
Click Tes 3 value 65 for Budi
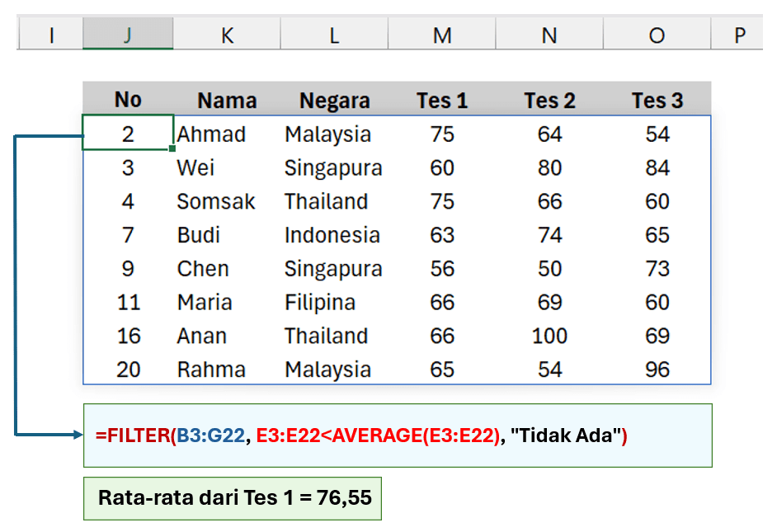point(657,235)
